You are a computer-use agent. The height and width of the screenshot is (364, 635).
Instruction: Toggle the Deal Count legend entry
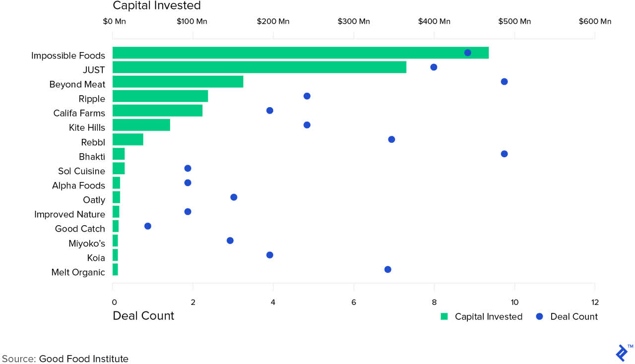(573, 316)
